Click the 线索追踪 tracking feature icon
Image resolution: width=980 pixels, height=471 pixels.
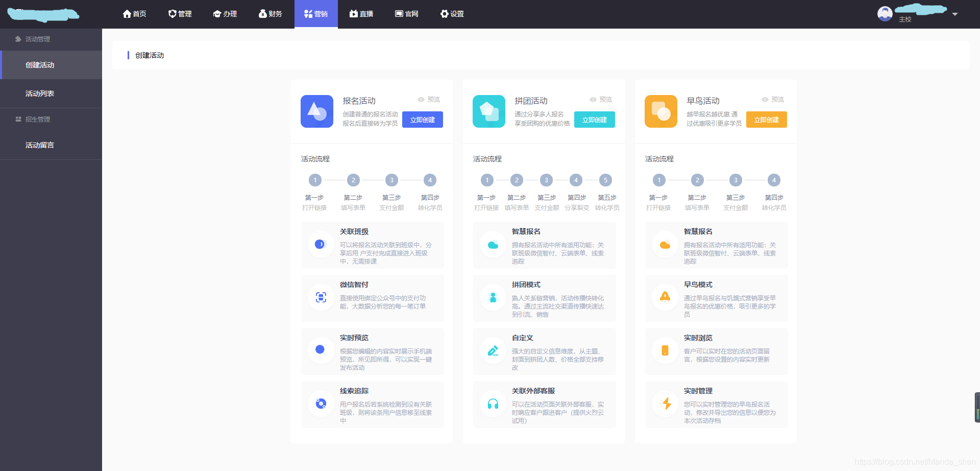tap(321, 404)
